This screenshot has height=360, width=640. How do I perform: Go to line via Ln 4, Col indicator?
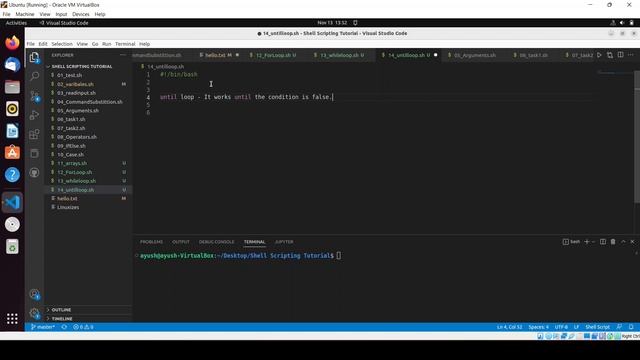click(x=509, y=327)
